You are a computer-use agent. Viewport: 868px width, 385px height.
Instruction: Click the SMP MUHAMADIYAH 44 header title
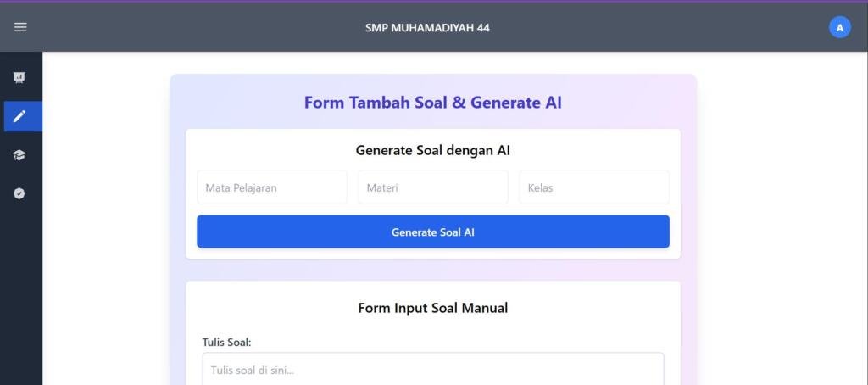click(427, 27)
